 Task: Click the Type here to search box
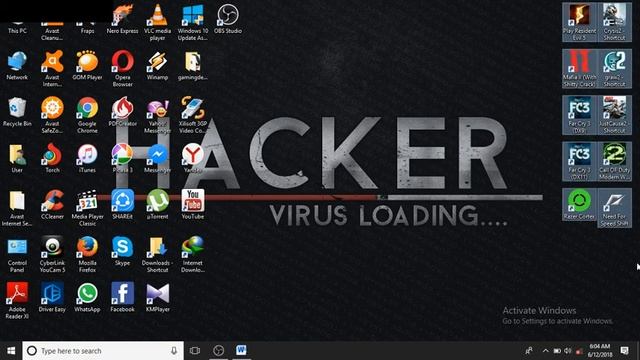pos(103,351)
